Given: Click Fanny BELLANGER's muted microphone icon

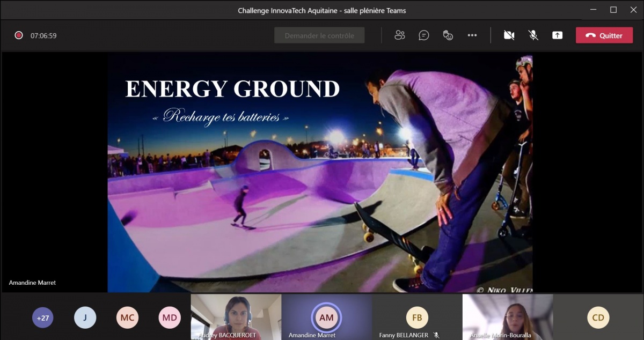Looking at the screenshot, I should (436, 335).
